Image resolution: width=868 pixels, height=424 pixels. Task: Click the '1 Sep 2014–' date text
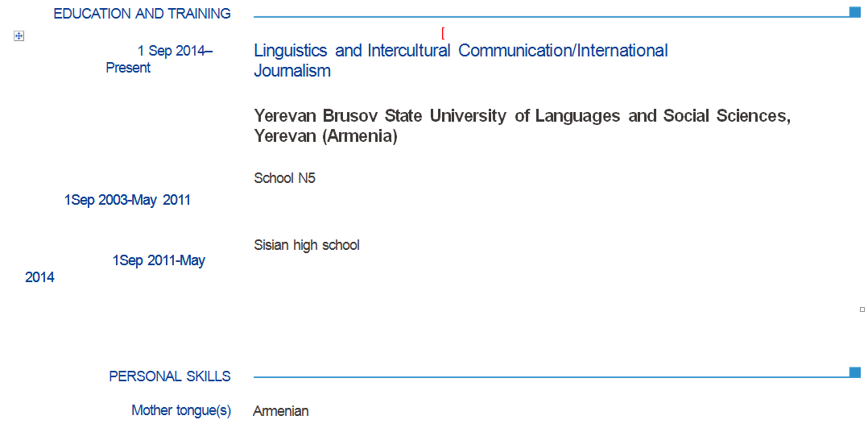coord(175,51)
